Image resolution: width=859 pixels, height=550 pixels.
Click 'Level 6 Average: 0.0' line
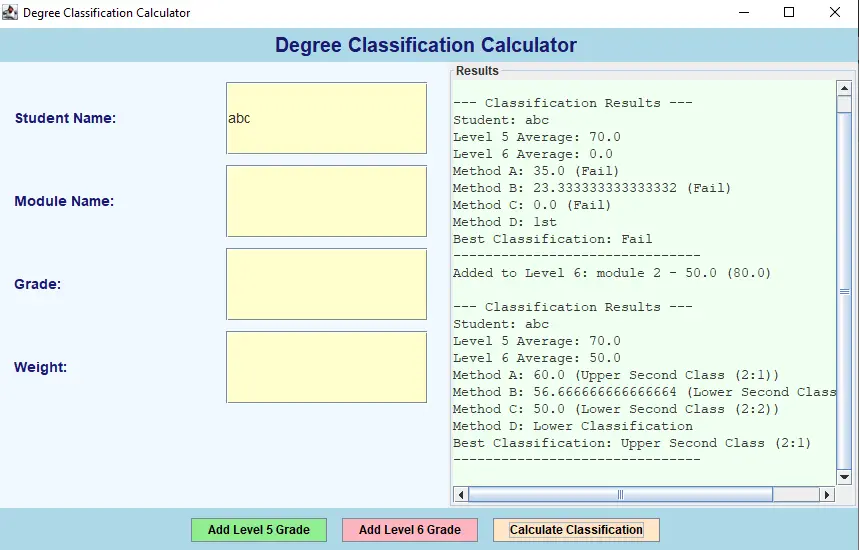[532, 154]
